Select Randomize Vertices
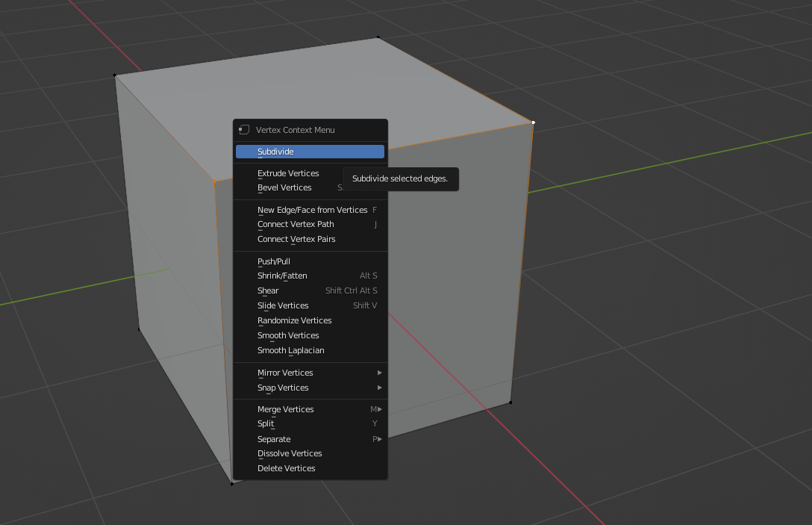Viewport: 812px width, 525px height. (x=310, y=320)
